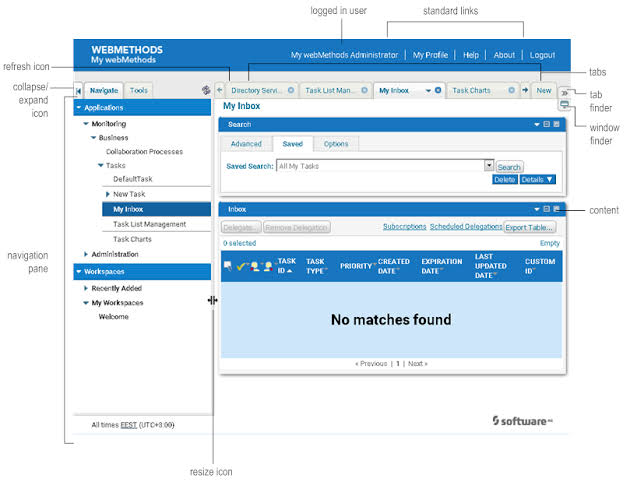Select DefaultTask in the tree

(133, 179)
